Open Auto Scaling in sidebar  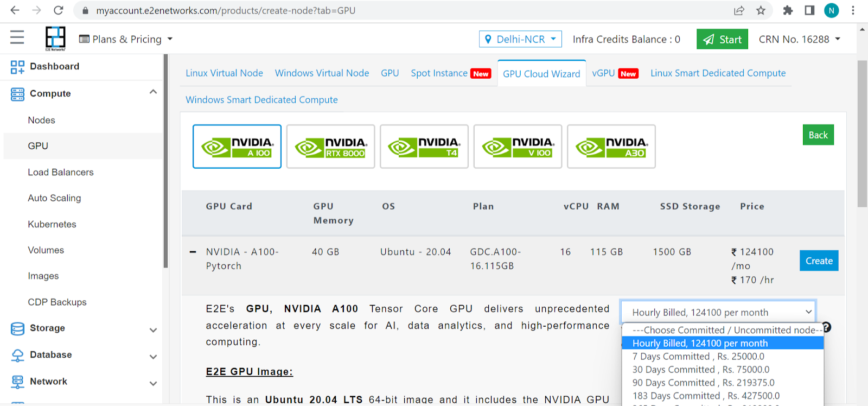pos(54,198)
